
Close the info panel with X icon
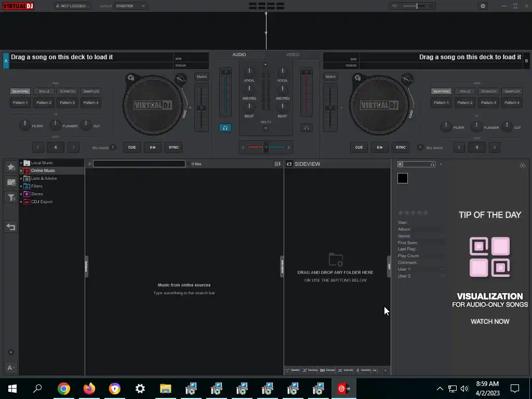click(x=523, y=165)
